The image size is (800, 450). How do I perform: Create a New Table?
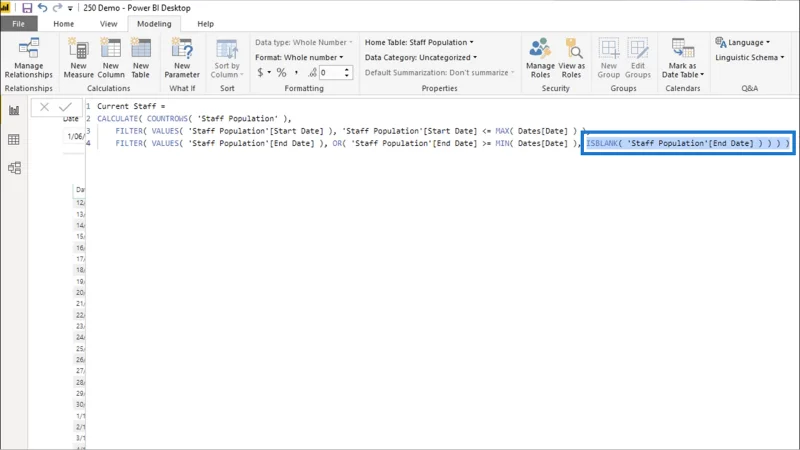tap(141, 58)
